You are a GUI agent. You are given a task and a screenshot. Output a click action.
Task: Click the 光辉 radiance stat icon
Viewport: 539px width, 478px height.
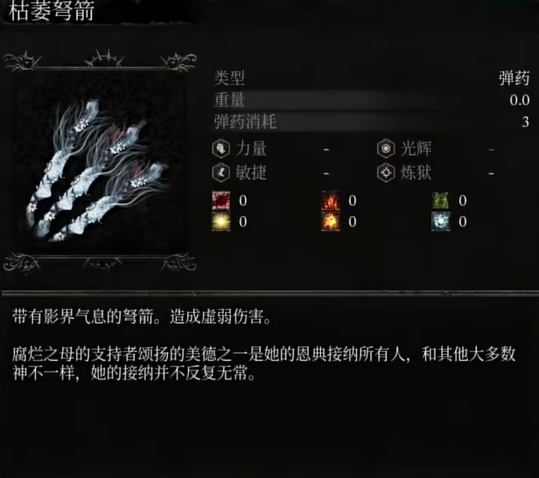click(386, 148)
